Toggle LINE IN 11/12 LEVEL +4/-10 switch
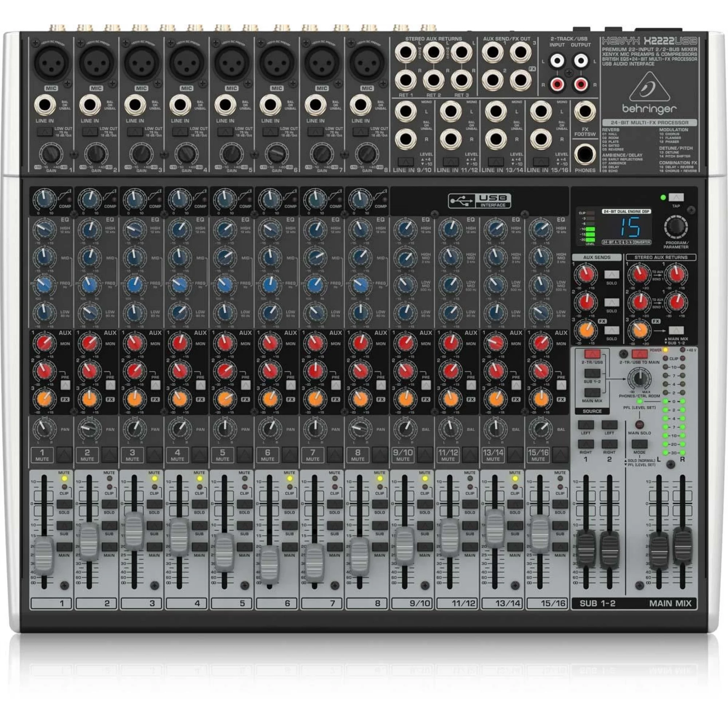Image resolution: width=728 pixels, height=728 pixels. [451, 162]
